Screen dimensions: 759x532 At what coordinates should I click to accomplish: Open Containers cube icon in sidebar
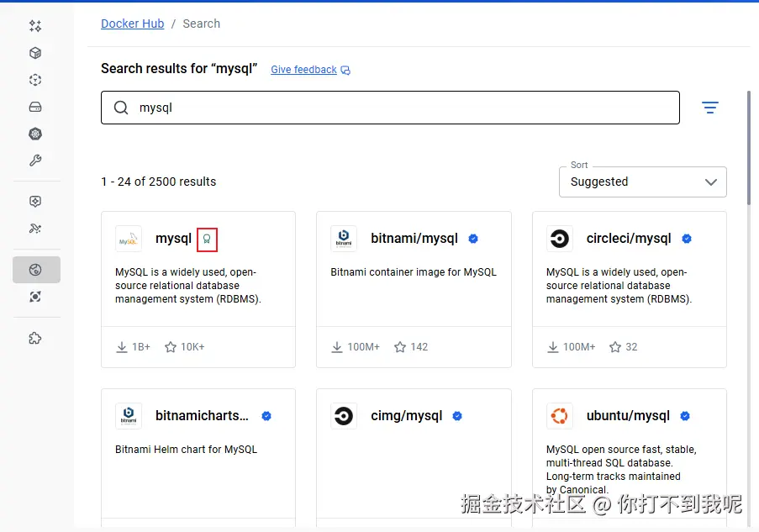[x=35, y=53]
